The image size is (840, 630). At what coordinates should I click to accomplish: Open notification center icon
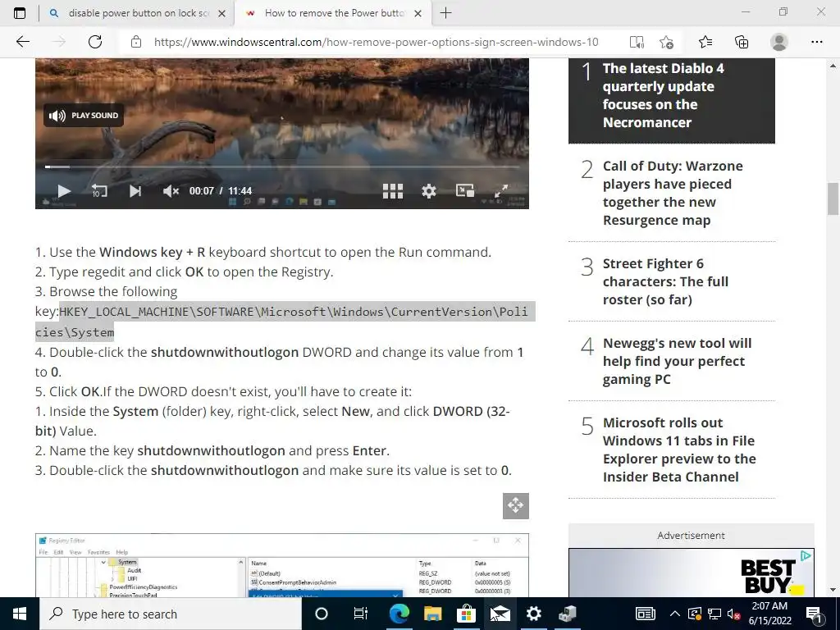coord(815,614)
